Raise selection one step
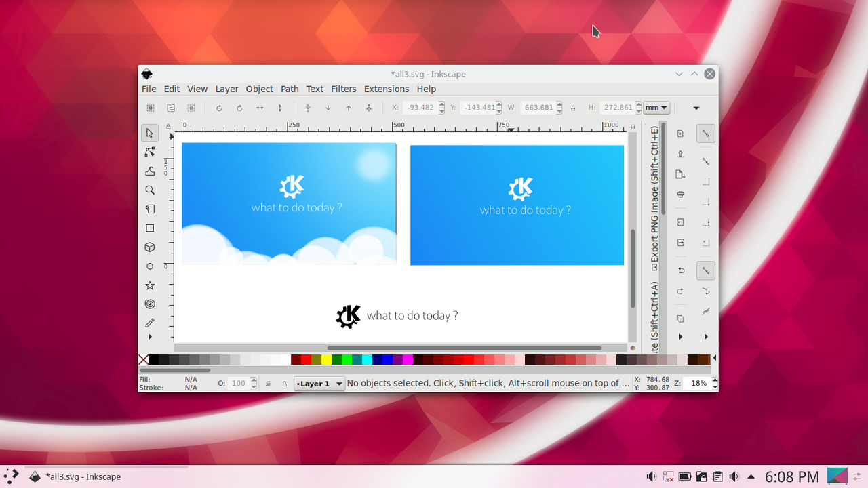This screenshot has width=868, height=488. click(x=349, y=108)
